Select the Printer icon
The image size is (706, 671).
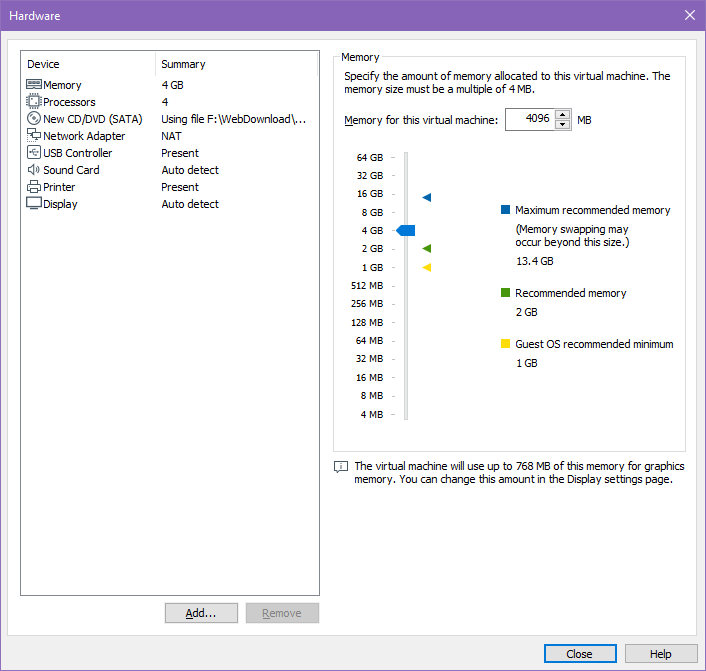[34, 186]
